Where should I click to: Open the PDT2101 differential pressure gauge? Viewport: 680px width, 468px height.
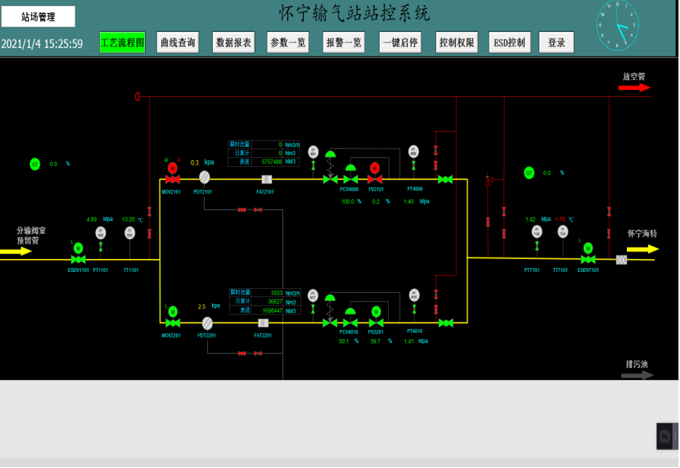205,177
